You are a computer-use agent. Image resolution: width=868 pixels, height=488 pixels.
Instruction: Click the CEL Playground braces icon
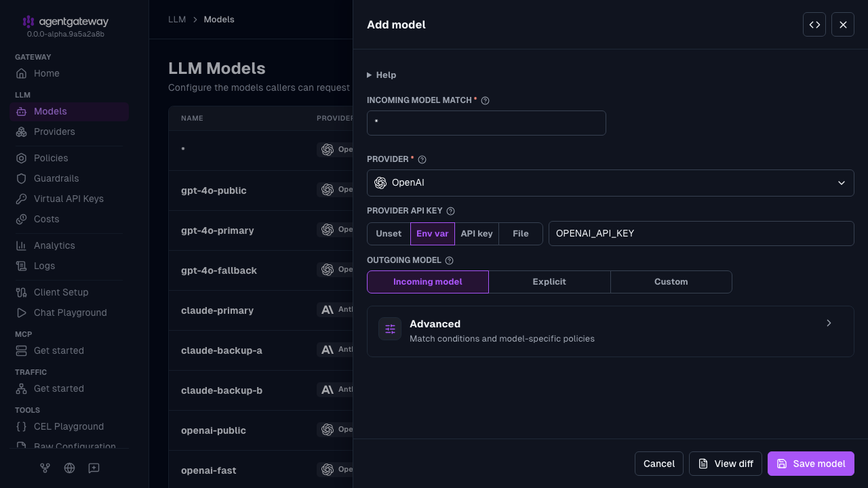click(x=21, y=426)
